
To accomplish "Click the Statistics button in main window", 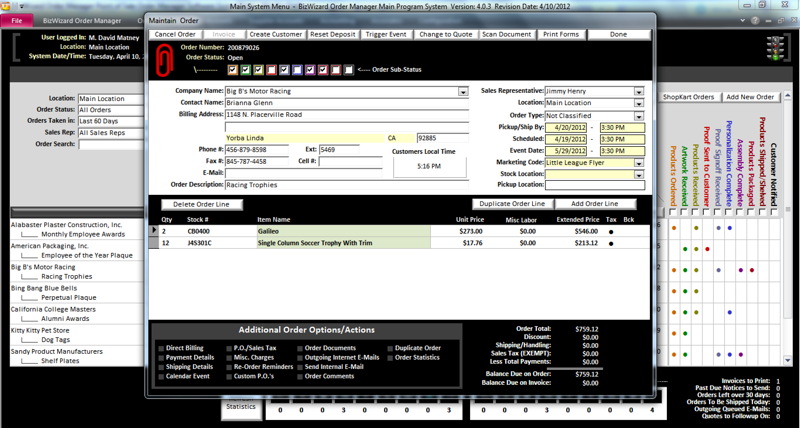I will coord(241,407).
